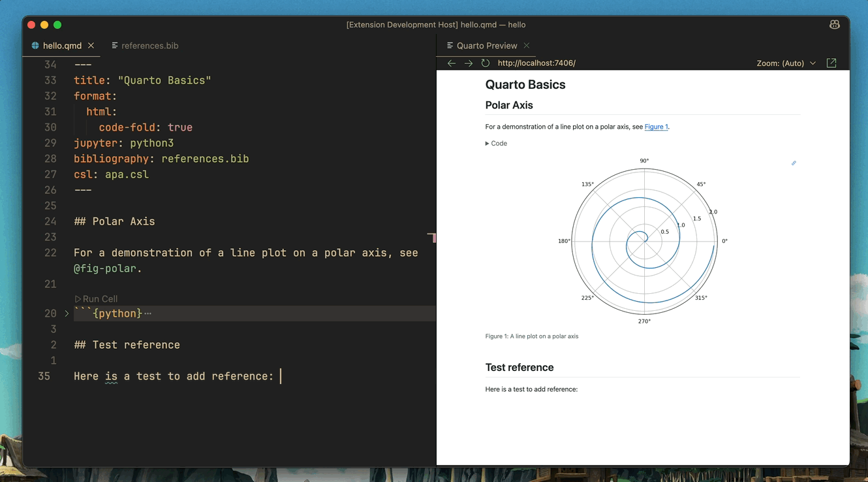Expand the folded python code cell
This screenshot has width=868, height=482.
[x=67, y=313]
